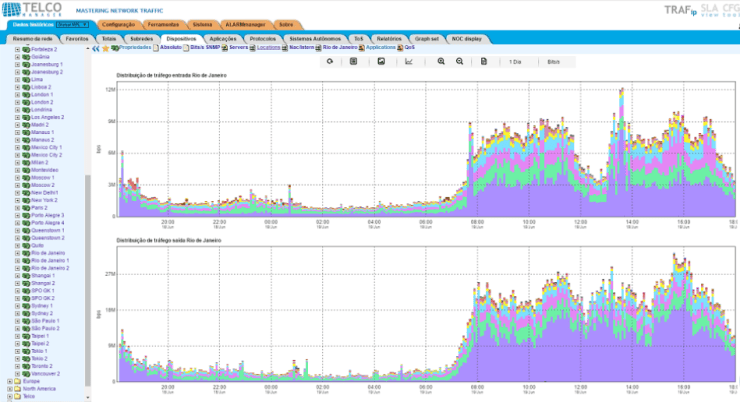
Task: Click the first magnifier zoom icon
Action: tap(441, 61)
